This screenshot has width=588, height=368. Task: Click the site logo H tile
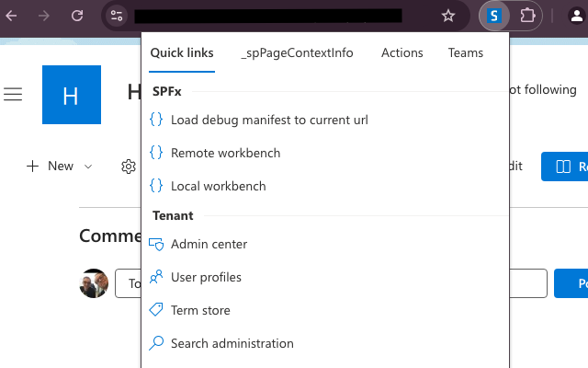(72, 95)
